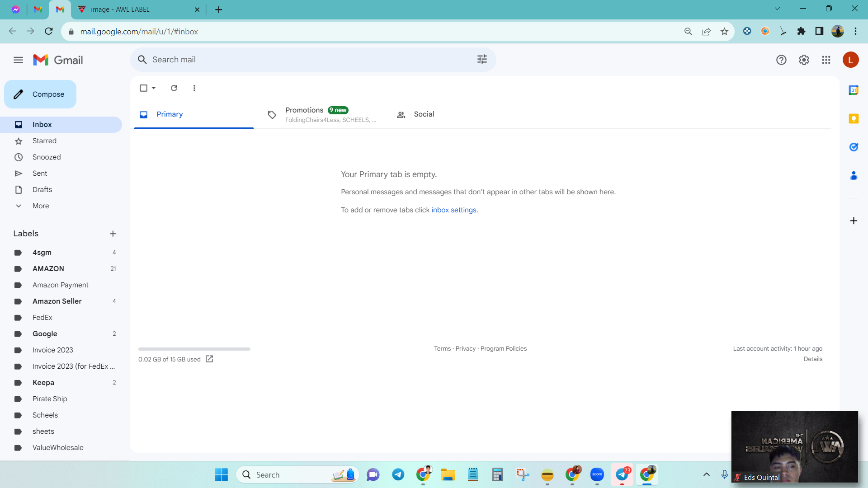868x488 pixels.
Task: Open the Pirate Ship label
Action: click(x=61, y=399)
